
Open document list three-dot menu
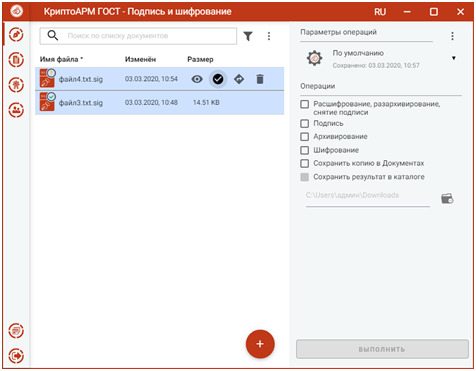269,36
